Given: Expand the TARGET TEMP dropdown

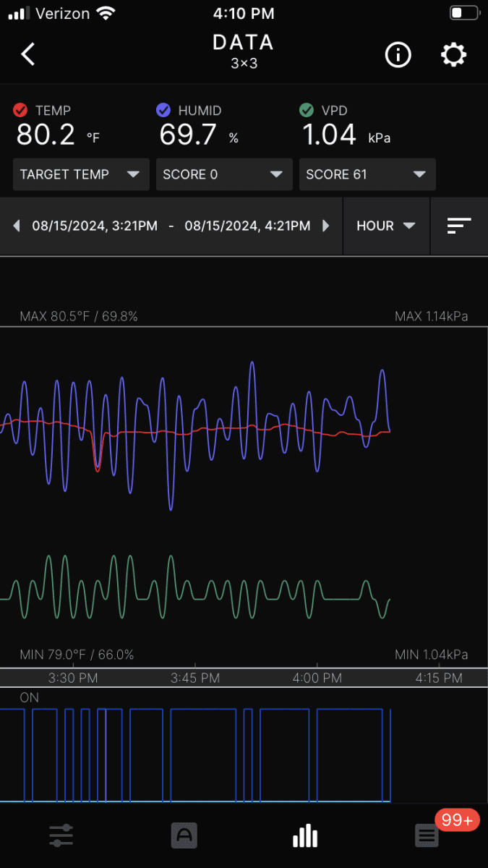Looking at the screenshot, I should (81, 174).
